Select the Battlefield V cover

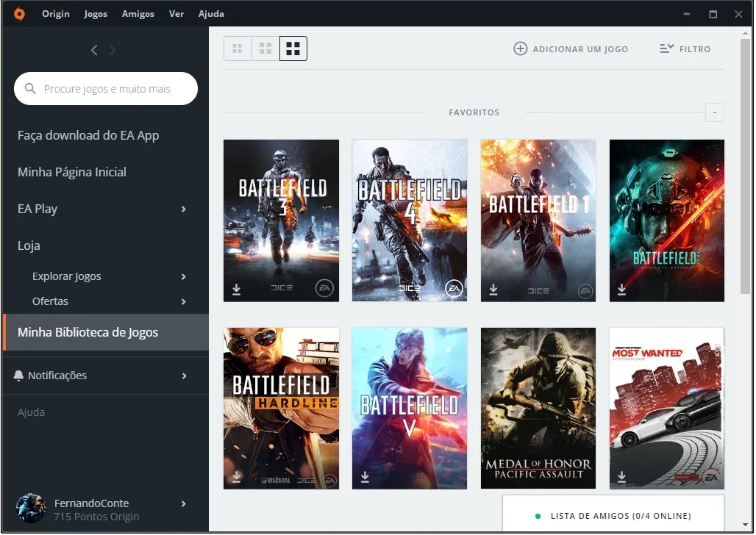(410, 409)
